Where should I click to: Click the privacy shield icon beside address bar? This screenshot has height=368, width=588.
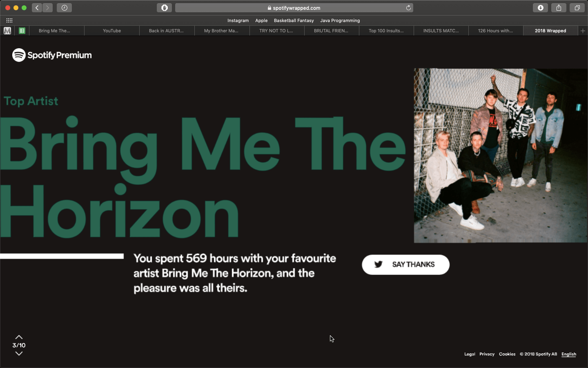tap(164, 7)
